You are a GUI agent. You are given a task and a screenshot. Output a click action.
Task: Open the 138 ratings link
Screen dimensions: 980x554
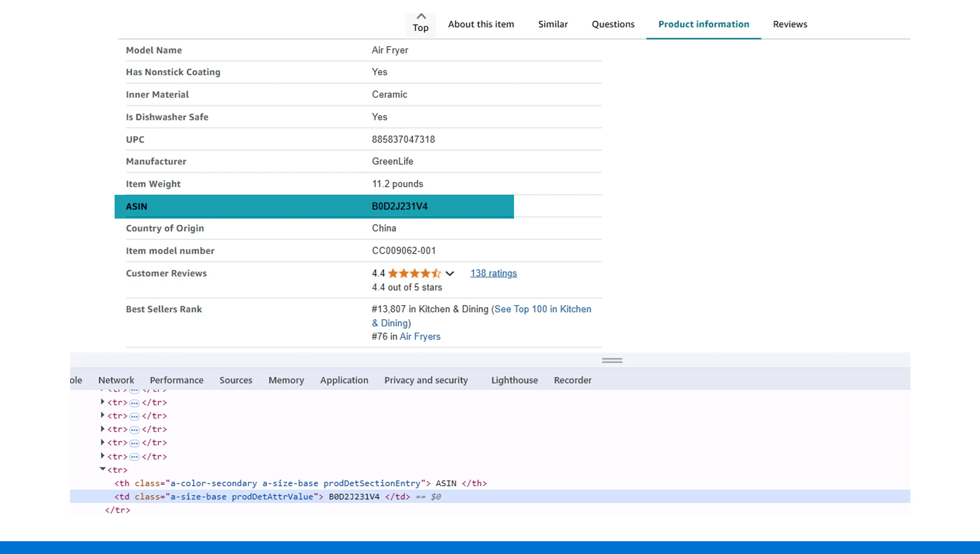(493, 273)
